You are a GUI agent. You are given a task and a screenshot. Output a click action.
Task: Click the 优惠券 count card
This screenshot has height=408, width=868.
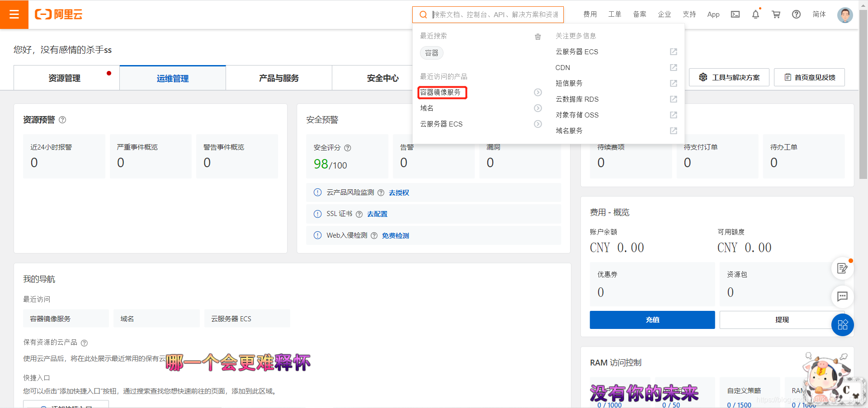pyautogui.click(x=652, y=285)
